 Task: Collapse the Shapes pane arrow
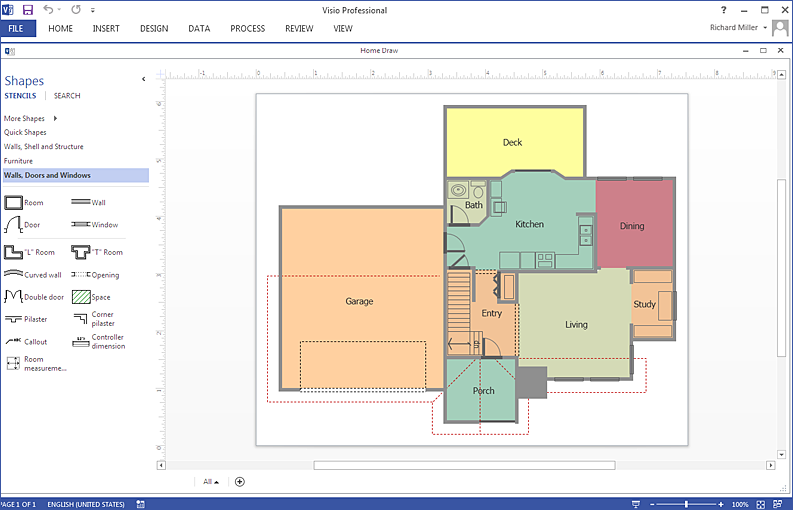point(144,79)
